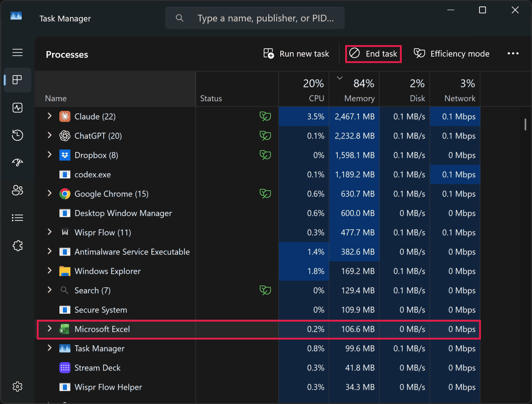Viewport: 532px width, 404px height.
Task: Click the Processes page heading
Action: [67, 55]
